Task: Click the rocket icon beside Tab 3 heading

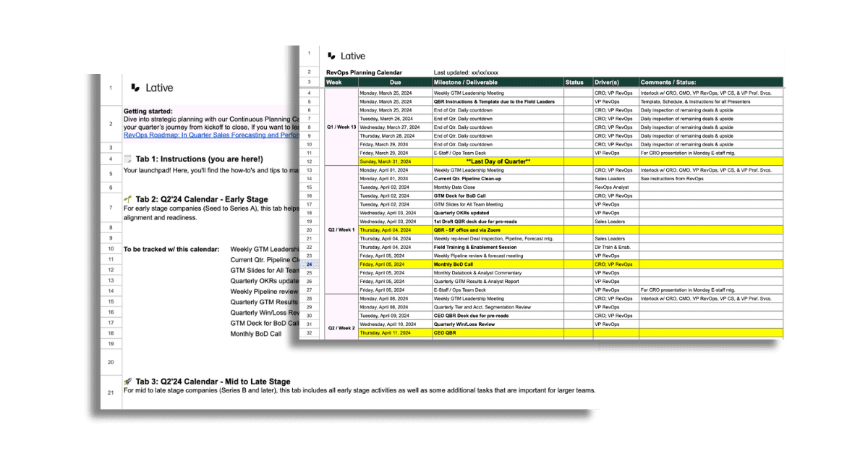Action: [x=128, y=381]
